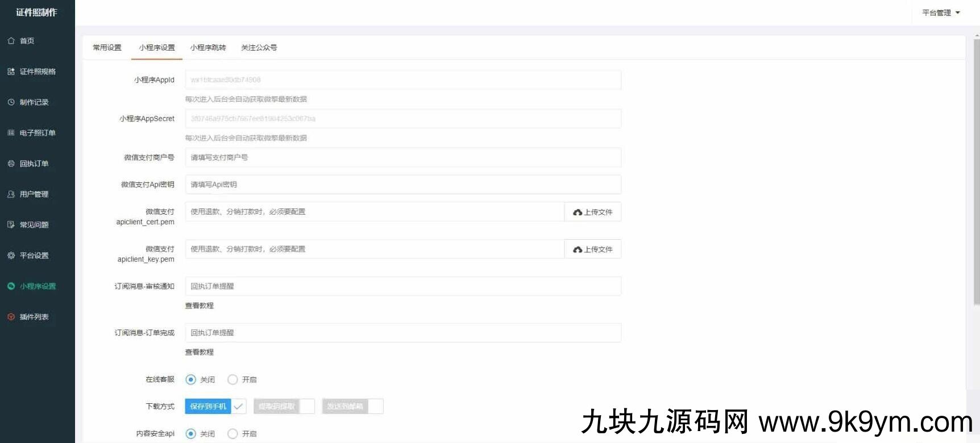Click the 证件照制作 title in sidebar header
Image resolution: width=980 pixels, height=443 pixels.
point(36,12)
